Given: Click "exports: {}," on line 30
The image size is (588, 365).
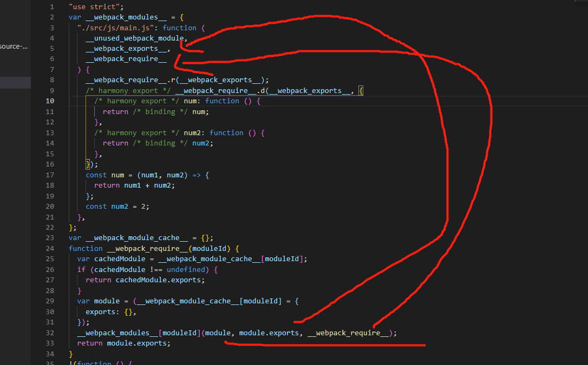Looking at the screenshot, I should click(x=111, y=312).
